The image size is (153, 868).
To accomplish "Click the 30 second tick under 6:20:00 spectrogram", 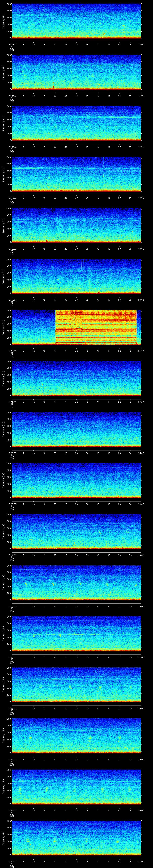I will [76, 351].
